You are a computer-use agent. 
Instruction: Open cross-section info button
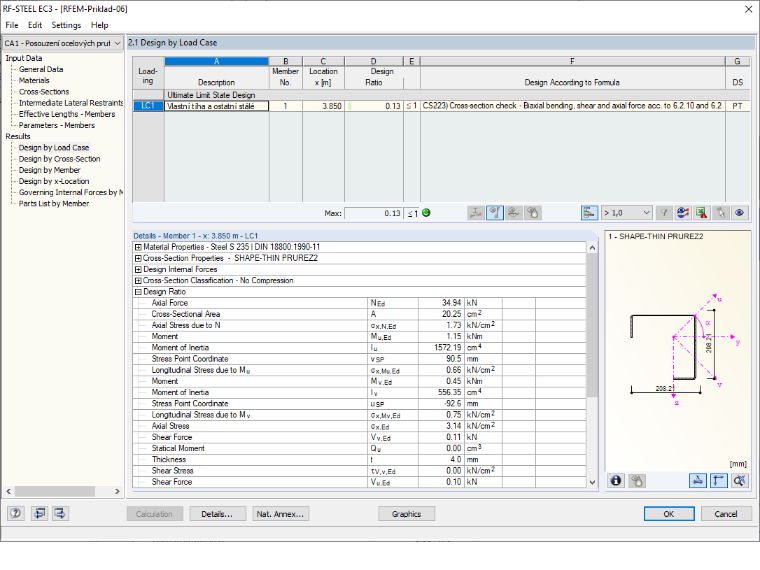click(616, 481)
